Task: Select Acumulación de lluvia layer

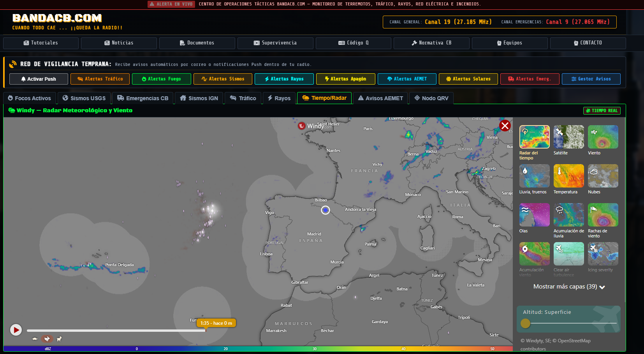Action: coord(568,215)
